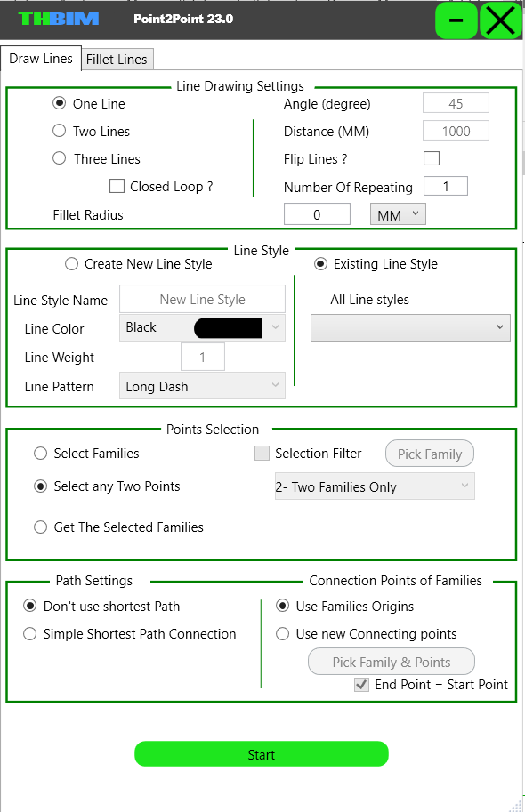This screenshot has width=525, height=812.
Task: Switch to the Fillet Lines tab
Action: pyautogui.click(x=117, y=60)
